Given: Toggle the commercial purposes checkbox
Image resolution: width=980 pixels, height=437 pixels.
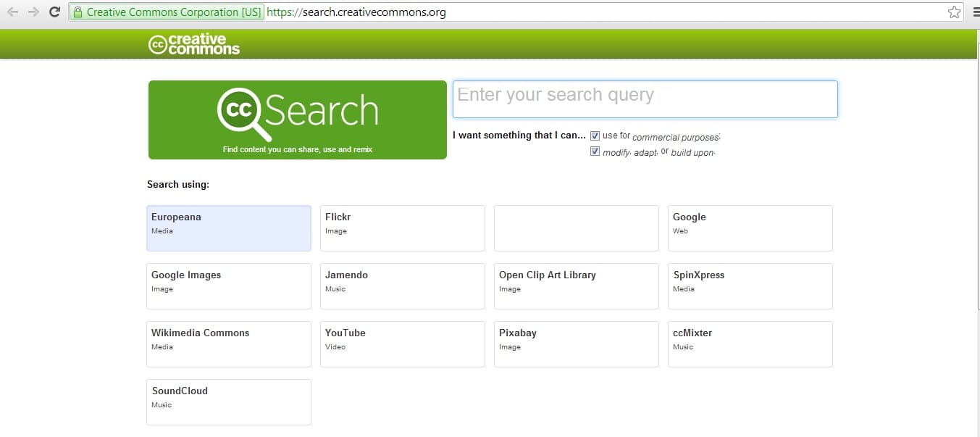Looking at the screenshot, I should (595, 136).
